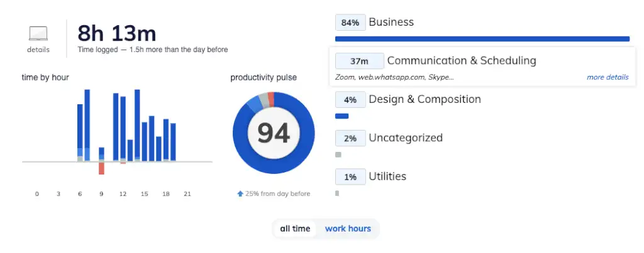
Task: Select Communication & Scheduling category
Action: [x=461, y=61]
